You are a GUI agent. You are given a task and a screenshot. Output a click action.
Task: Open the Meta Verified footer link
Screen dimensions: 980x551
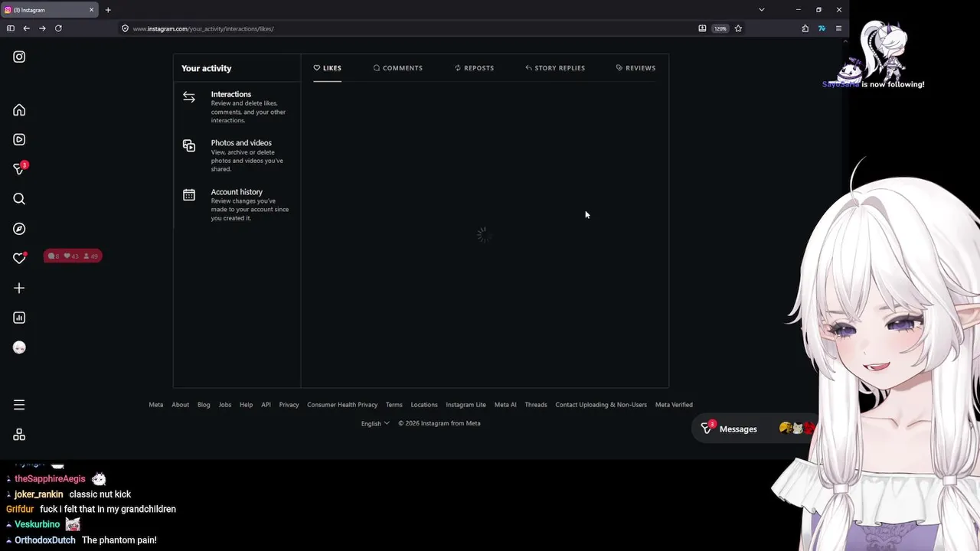(x=674, y=405)
